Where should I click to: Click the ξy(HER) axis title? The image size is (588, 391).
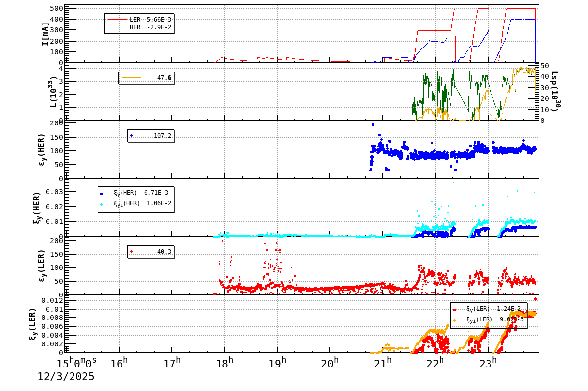(37, 208)
